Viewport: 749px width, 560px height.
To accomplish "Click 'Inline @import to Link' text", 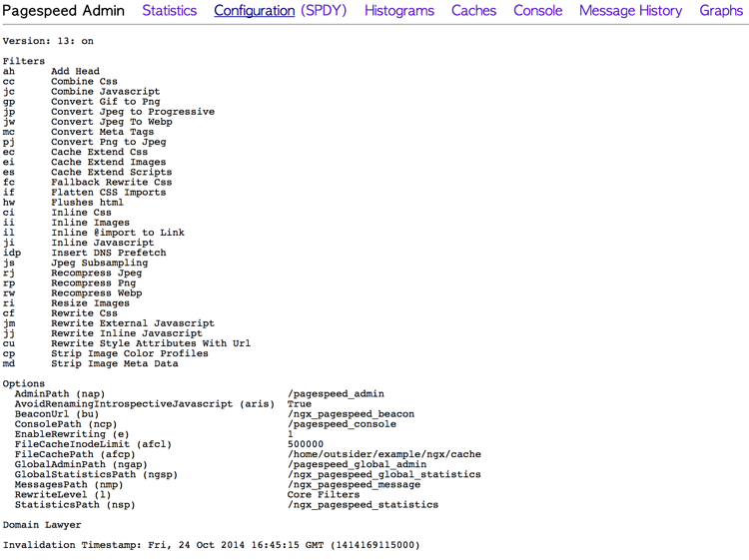I will coord(118,233).
